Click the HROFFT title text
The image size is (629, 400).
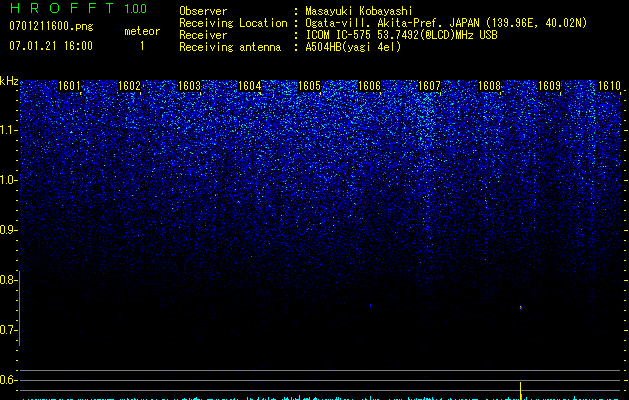coord(62,8)
